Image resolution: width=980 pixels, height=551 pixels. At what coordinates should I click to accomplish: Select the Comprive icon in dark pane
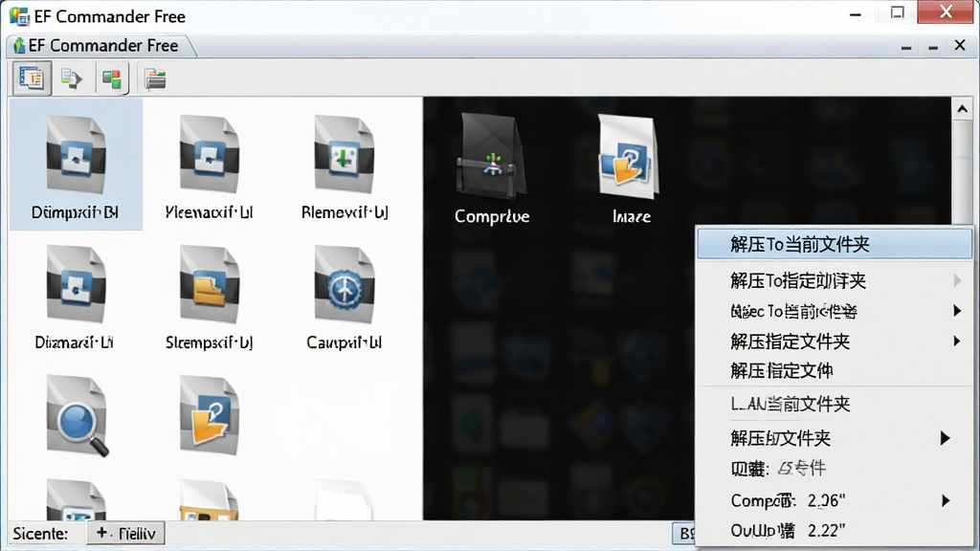coord(491,156)
